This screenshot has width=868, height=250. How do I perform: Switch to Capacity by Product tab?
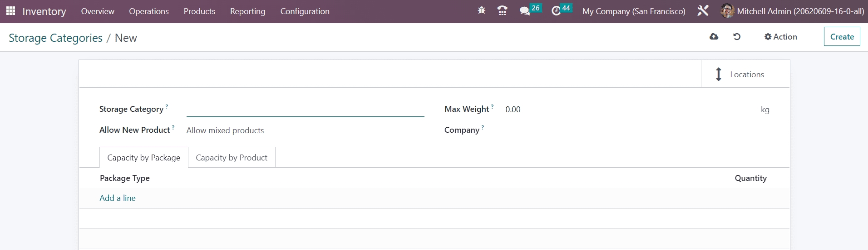tap(232, 158)
